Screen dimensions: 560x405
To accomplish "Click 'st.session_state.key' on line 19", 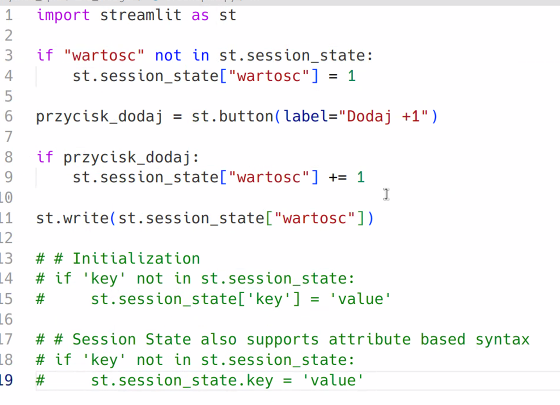I will click(x=182, y=380).
